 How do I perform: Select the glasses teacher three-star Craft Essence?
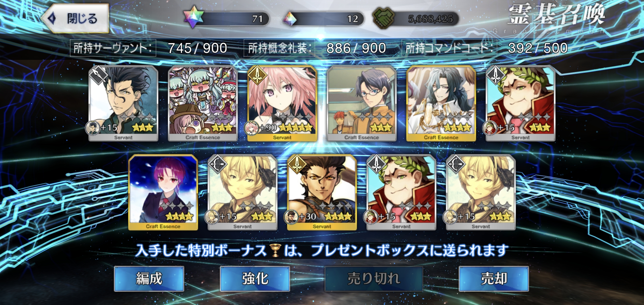tap(362, 103)
